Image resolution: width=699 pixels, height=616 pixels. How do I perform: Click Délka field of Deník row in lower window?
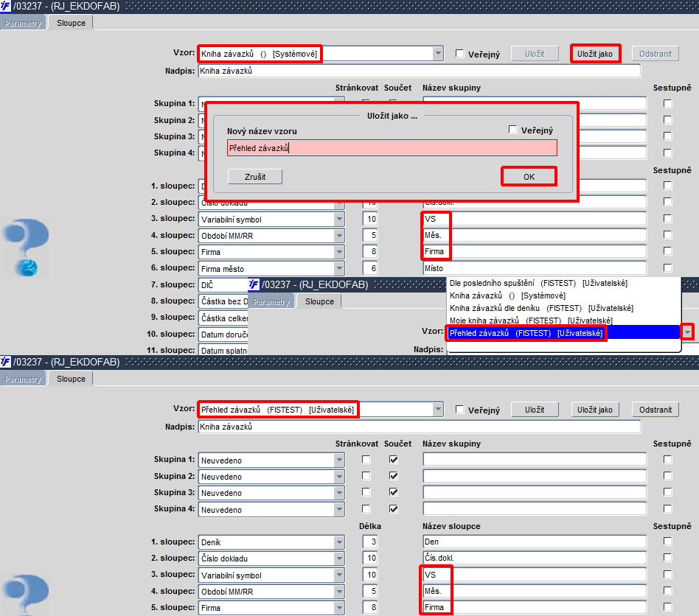point(370,542)
